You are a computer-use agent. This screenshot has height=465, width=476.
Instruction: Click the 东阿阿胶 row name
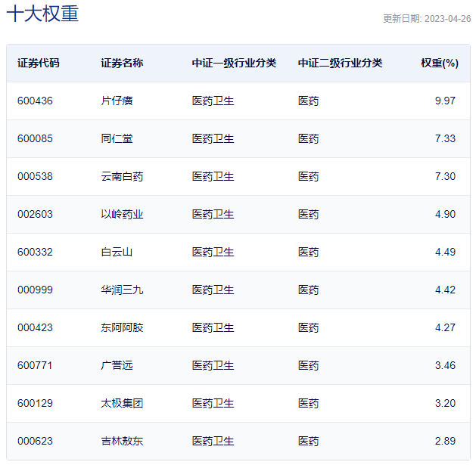point(122,327)
